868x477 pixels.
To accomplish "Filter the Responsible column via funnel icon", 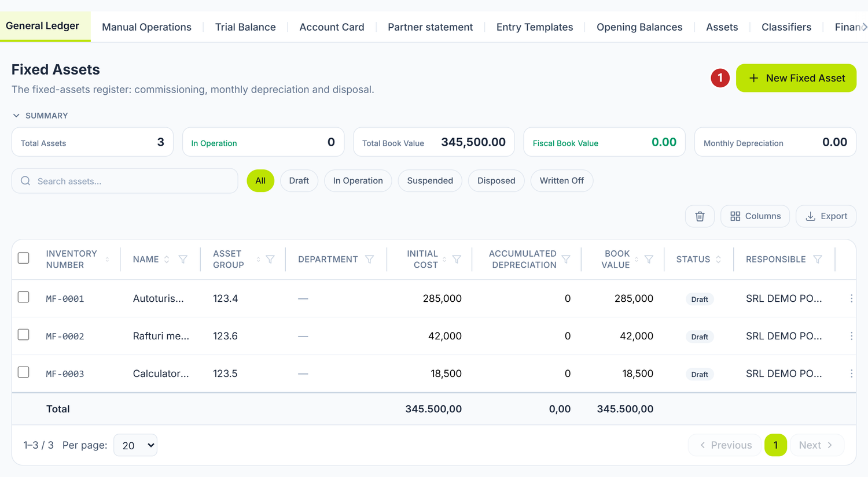I will click(818, 260).
